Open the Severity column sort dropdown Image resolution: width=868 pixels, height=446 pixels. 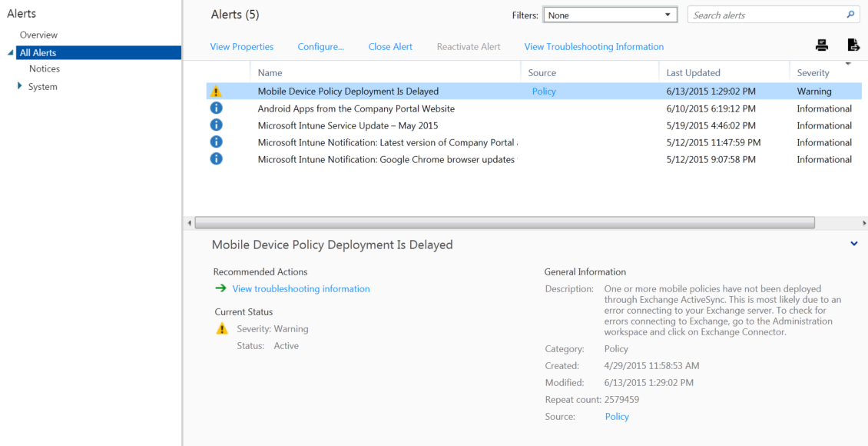tap(850, 65)
